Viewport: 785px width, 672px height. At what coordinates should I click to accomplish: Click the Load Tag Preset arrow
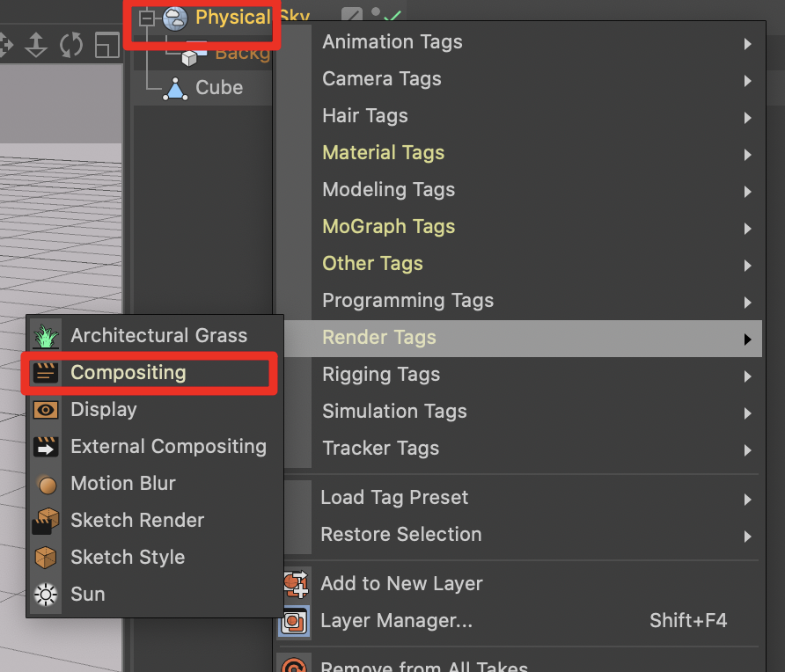747,500
